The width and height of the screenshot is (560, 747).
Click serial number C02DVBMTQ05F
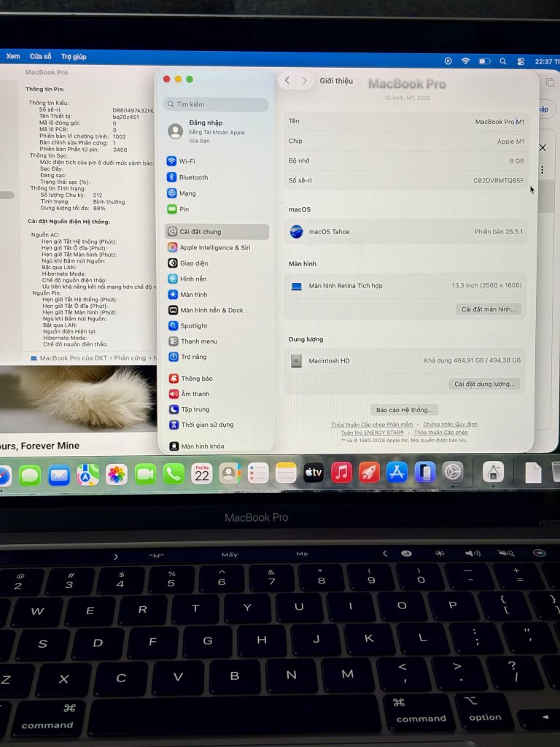(498, 181)
